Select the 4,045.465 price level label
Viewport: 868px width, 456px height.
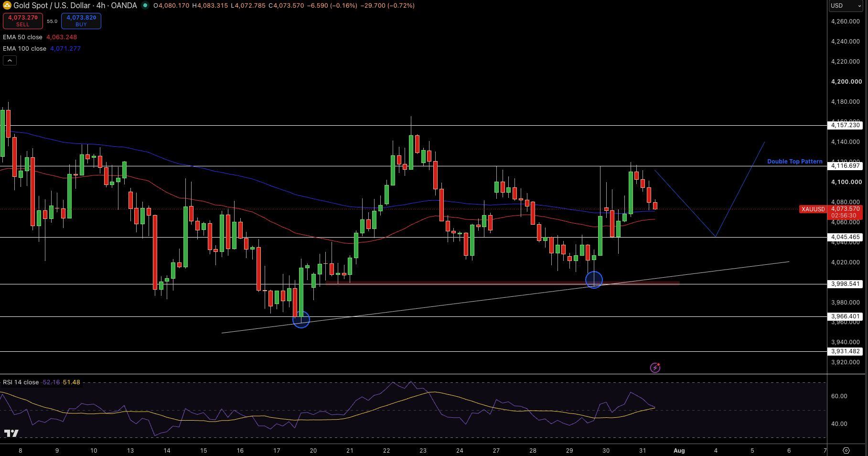pos(845,237)
